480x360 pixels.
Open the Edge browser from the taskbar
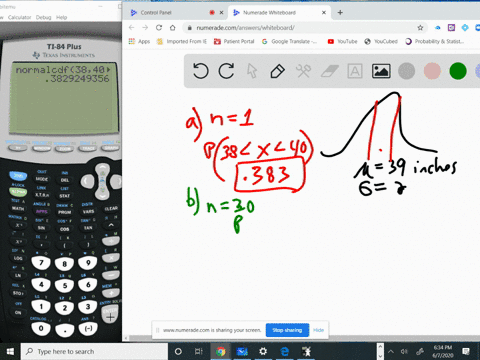pyautogui.click(x=285, y=352)
